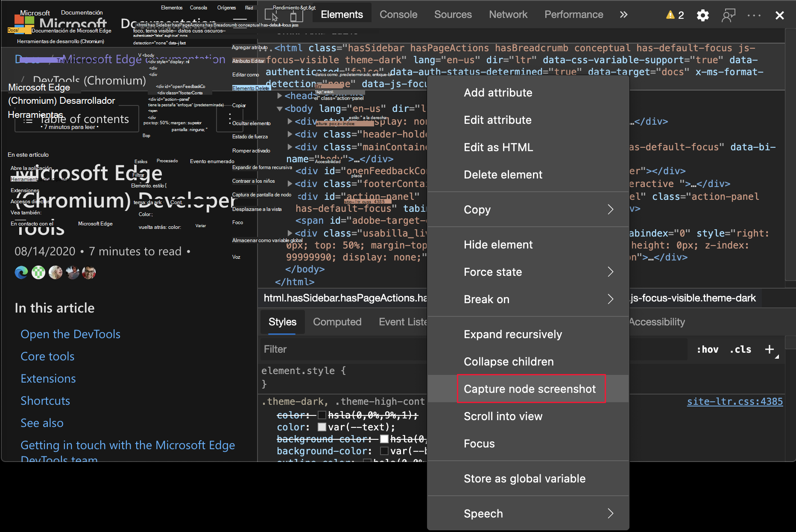This screenshot has height=532, width=796.
Task: Choose Add attribute from context menu
Action: click(528, 93)
